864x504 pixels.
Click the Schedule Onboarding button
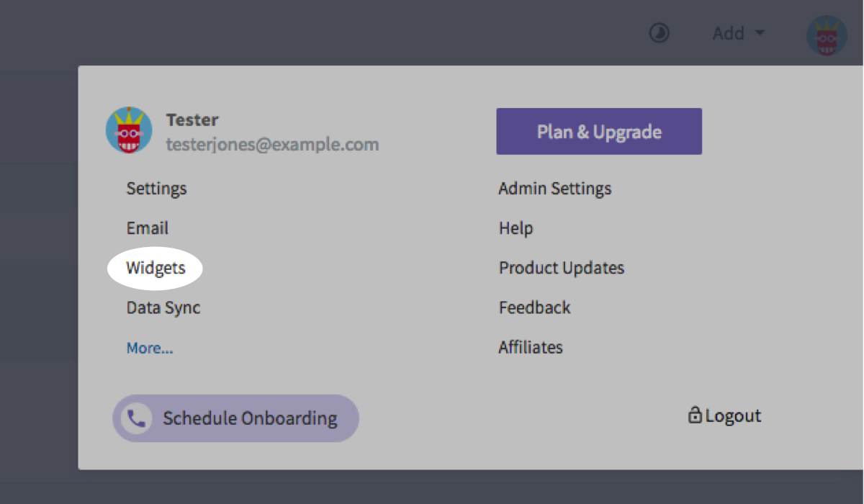point(249,418)
